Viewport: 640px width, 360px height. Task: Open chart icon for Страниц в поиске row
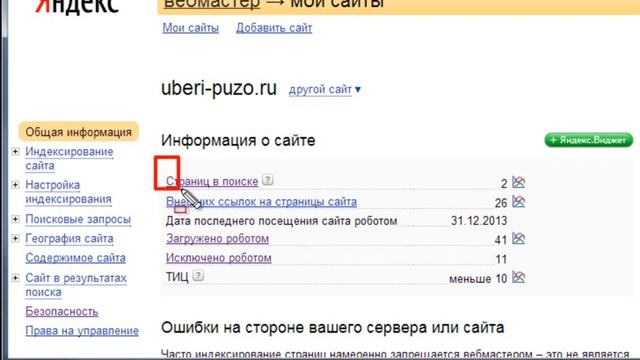tap(518, 182)
